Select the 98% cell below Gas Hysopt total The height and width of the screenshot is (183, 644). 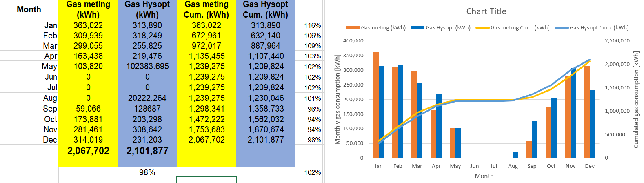pos(147,172)
